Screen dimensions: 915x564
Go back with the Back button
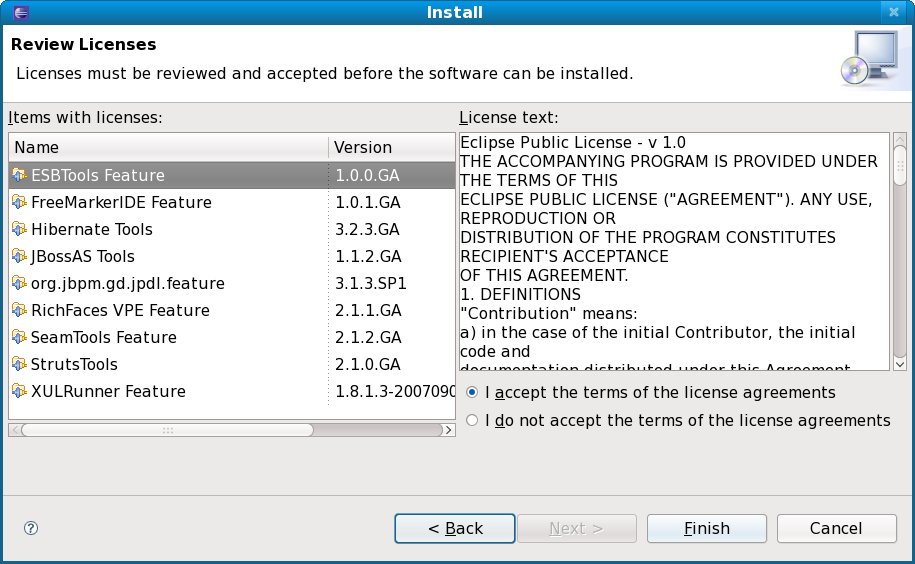[x=455, y=528]
